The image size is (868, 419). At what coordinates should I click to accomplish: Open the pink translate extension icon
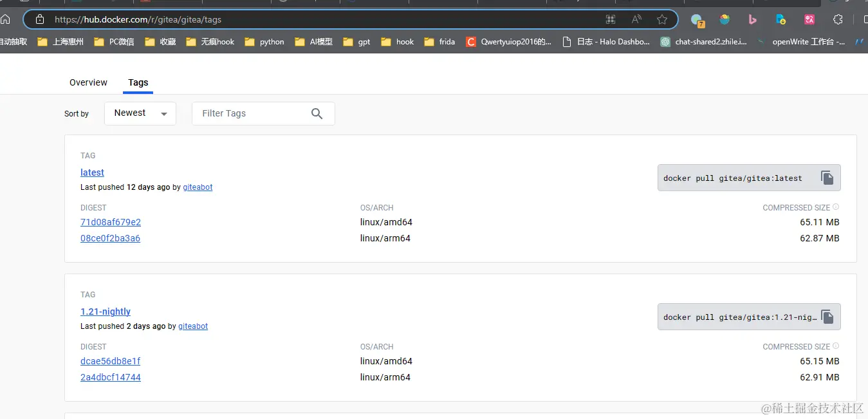(809, 19)
